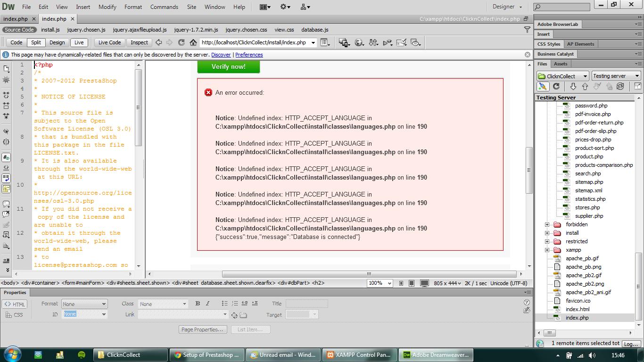The image size is (644, 362).
Task: Click Unordered List icon in Properties
Action: (224, 304)
